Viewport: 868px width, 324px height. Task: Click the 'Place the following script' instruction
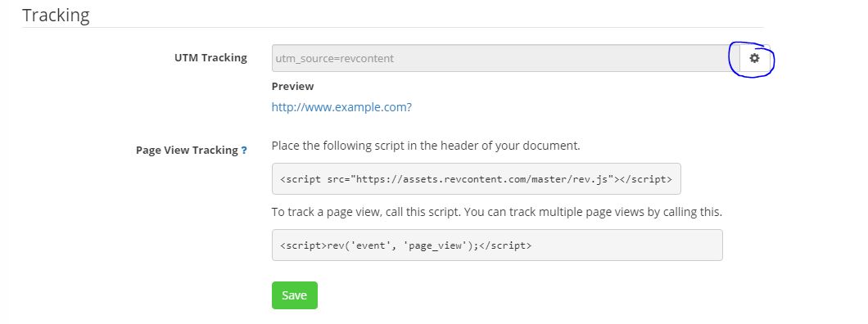[426, 146]
